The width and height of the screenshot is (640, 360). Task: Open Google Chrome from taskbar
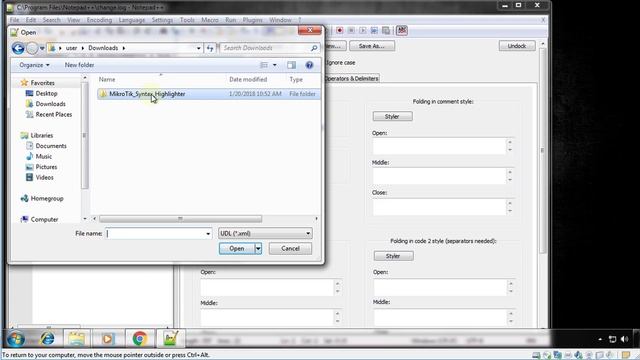coord(140,339)
